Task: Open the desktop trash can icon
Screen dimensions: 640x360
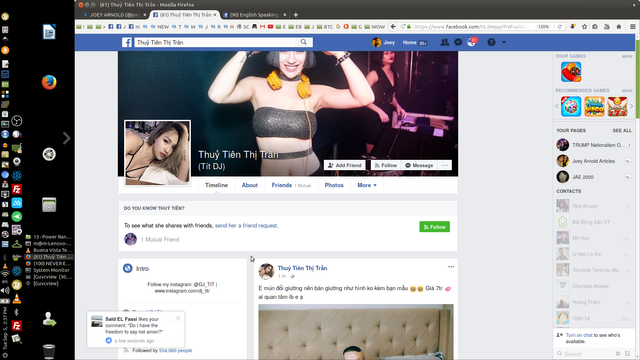Action: tap(49, 351)
